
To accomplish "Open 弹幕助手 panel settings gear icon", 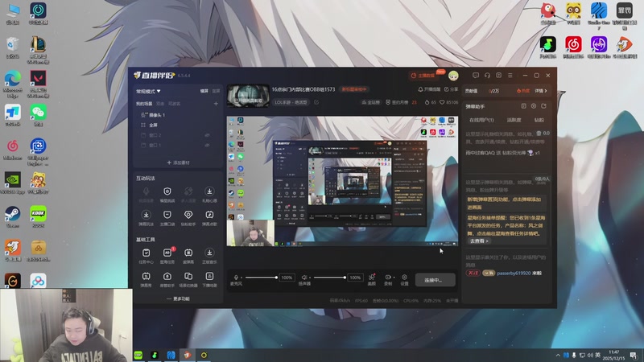I will 534,106.
